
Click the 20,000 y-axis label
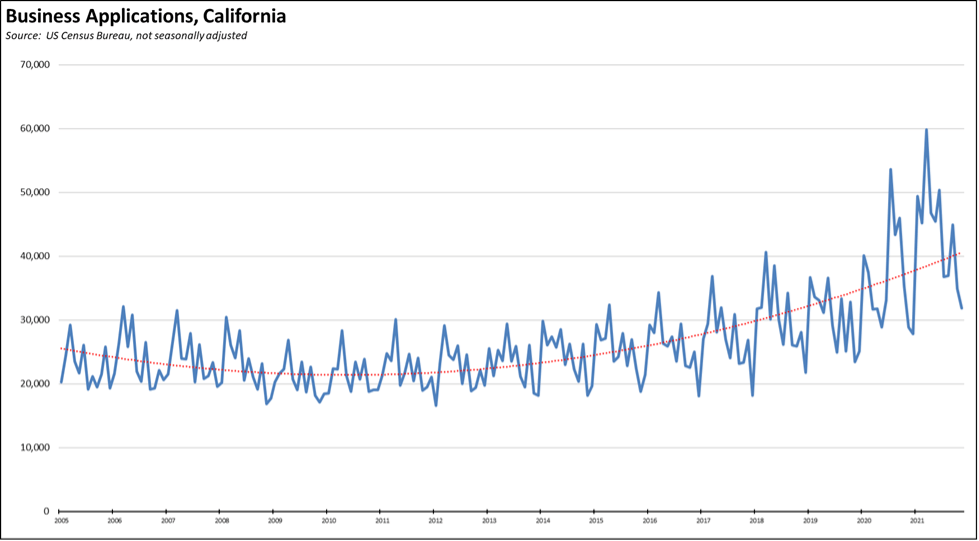click(x=35, y=384)
